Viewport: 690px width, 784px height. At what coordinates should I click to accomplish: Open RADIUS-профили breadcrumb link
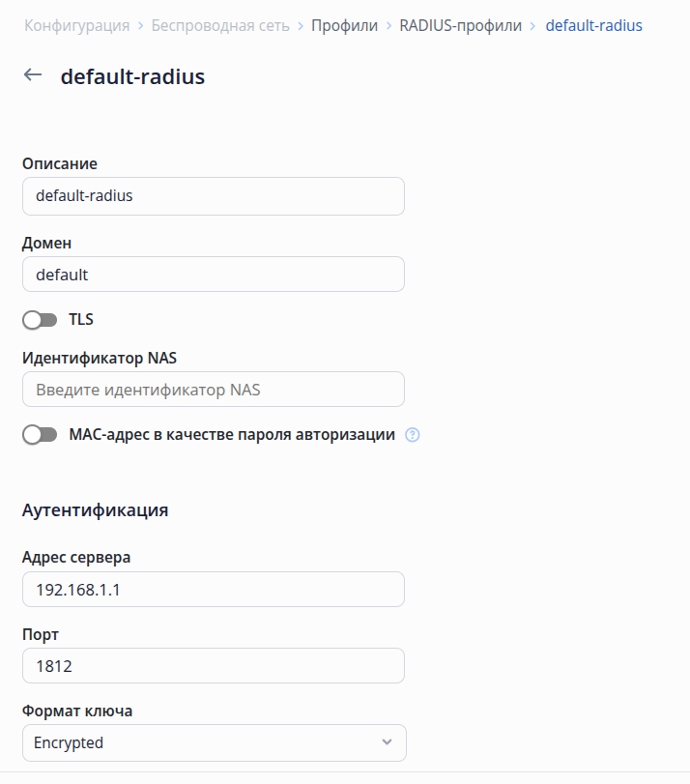click(x=460, y=25)
